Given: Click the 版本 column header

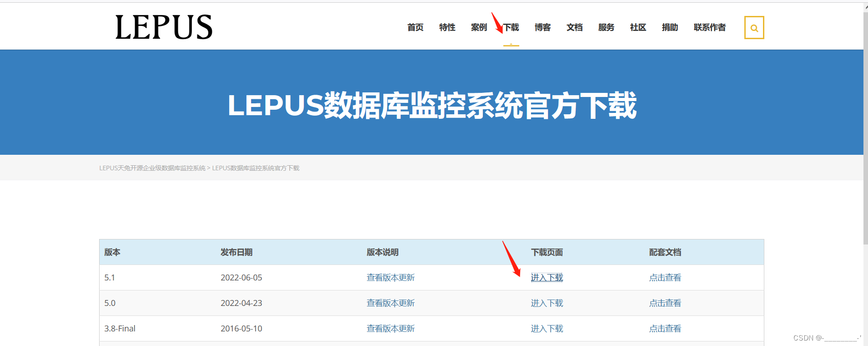Looking at the screenshot, I should pyautogui.click(x=112, y=252).
